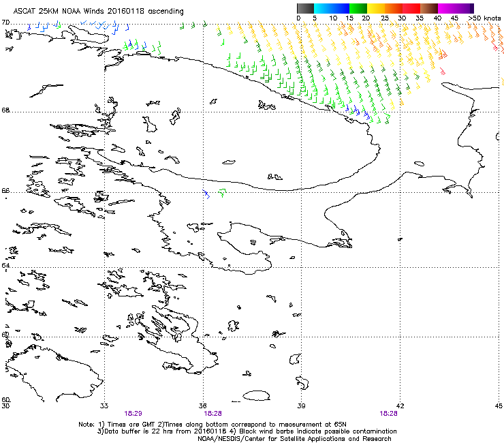Click the longitude label '42'
This screenshot has height=443, width=504.
click(x=400, y=406)
